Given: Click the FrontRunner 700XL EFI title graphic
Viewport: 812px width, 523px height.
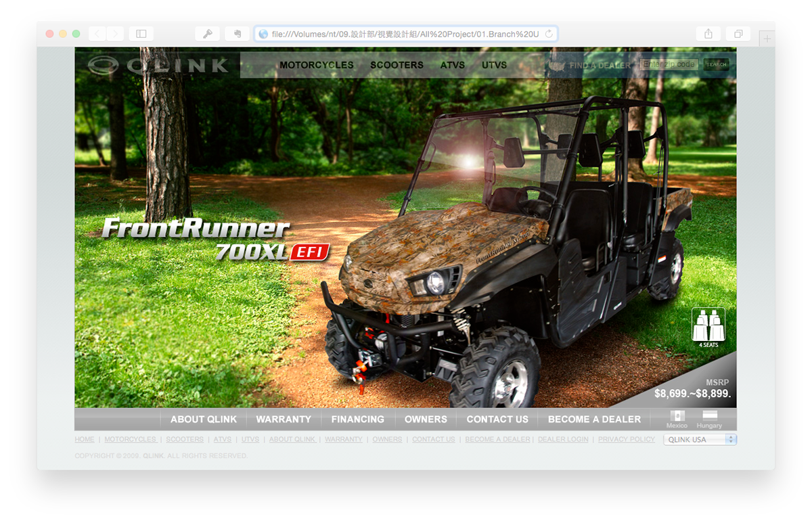Looking at the screenshot, I should (x=216, y=240).
